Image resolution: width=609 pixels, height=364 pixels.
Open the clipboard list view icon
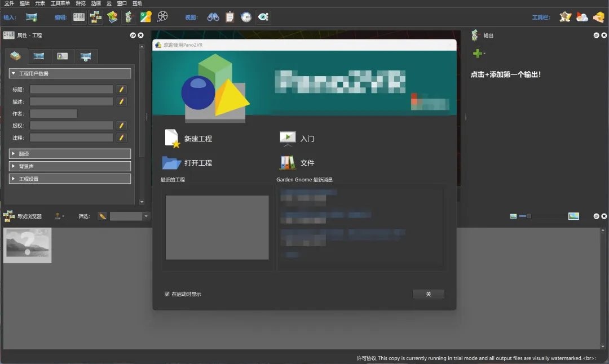(230, 17)
